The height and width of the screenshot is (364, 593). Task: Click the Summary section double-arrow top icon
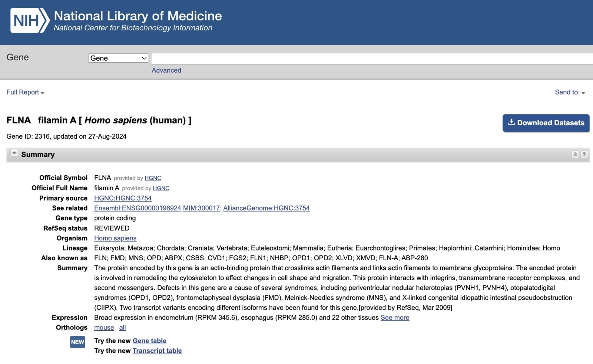pos(575,155)
